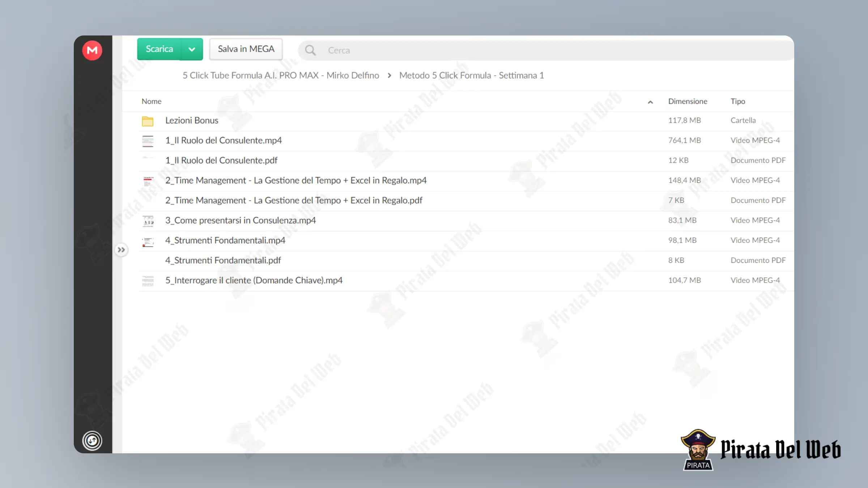868x488 pixels.
Task: Open the transfers icon in the sidebar
Action: (92, 441)
